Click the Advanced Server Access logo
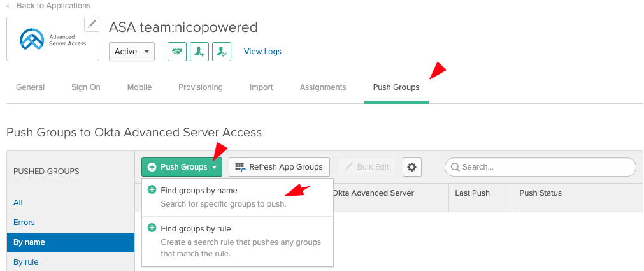Screen dimensions: 644x271 (53, 40)
